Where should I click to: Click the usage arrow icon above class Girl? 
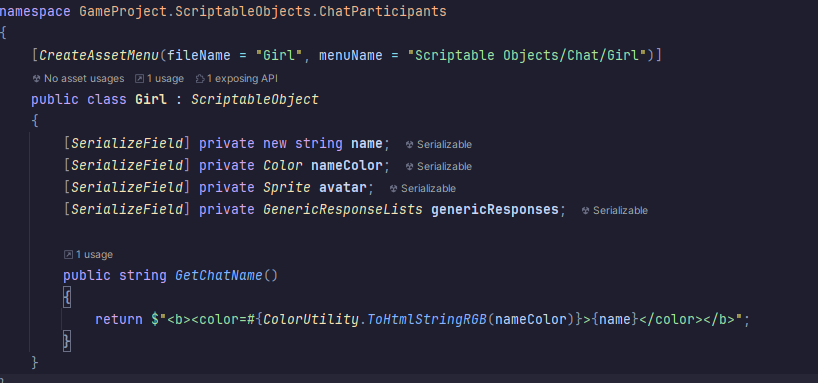point(139,79)
